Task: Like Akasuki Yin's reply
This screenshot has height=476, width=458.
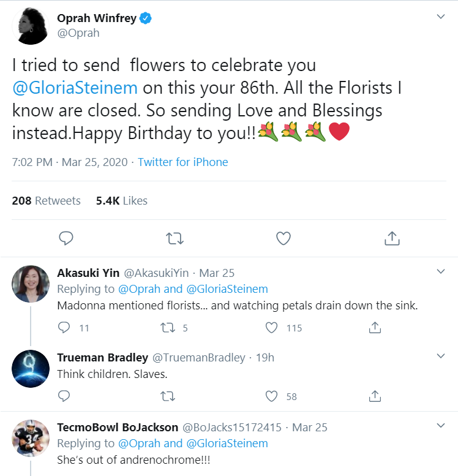Action: (x=272, y=328)
